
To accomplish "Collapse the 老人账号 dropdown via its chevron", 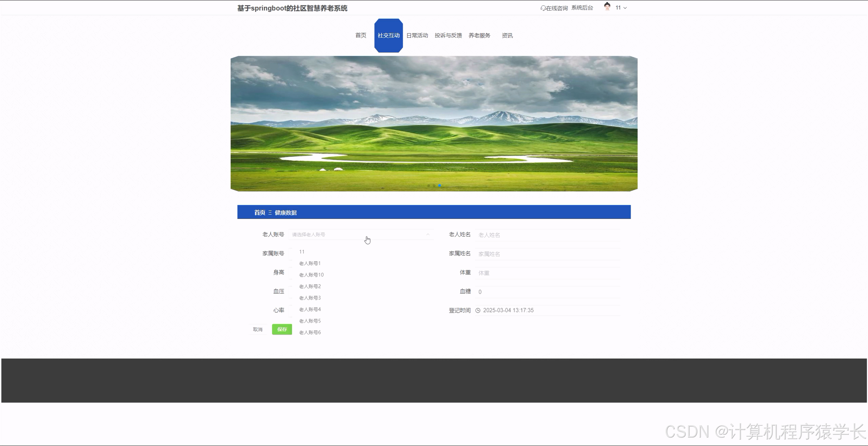I will 428,235.
